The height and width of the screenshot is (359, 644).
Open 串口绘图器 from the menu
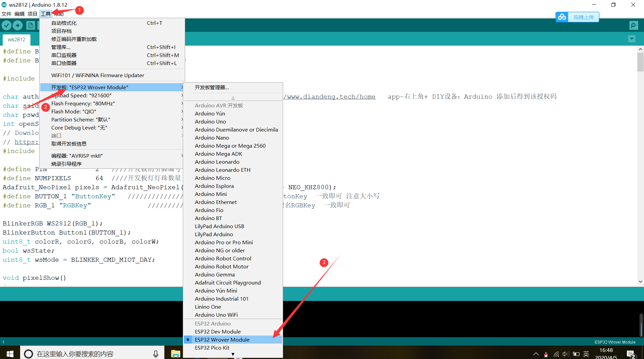click(x=112, y=63)
